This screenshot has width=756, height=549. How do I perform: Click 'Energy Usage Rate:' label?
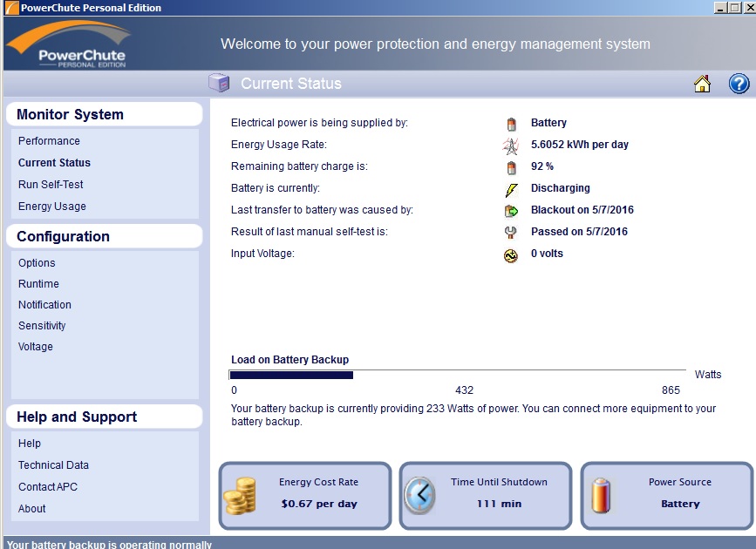279,144
